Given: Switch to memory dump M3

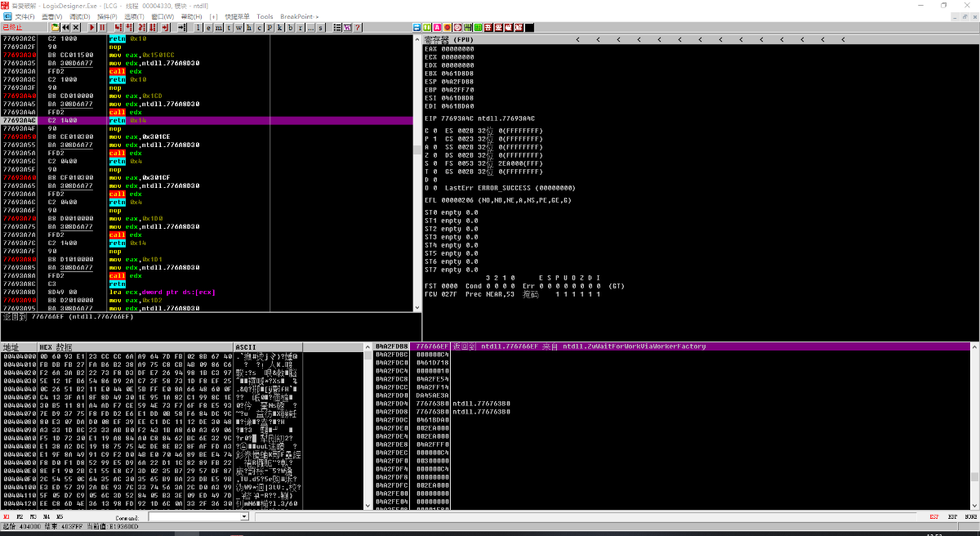Looking at the screenshot, I should [33, 516].
